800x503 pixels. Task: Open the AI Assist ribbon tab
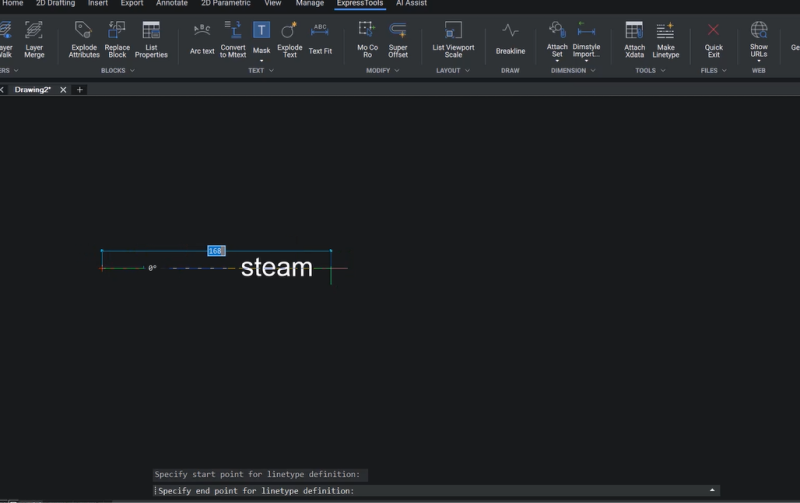pyautogui.click(x=411, y=4)
